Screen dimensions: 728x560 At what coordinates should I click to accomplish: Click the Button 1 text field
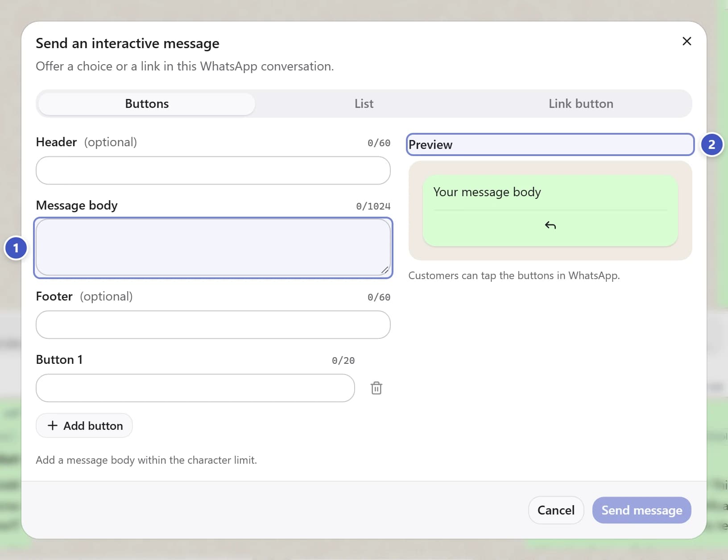[195, 388]
